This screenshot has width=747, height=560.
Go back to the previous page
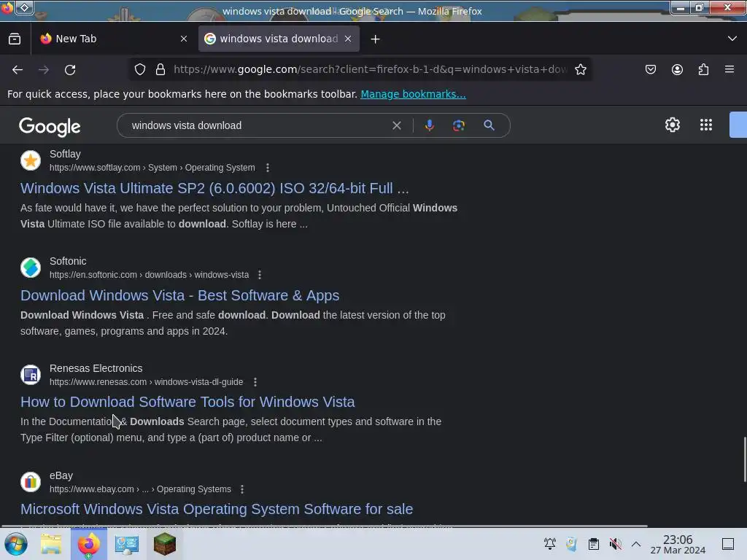(x=18, y=69)
